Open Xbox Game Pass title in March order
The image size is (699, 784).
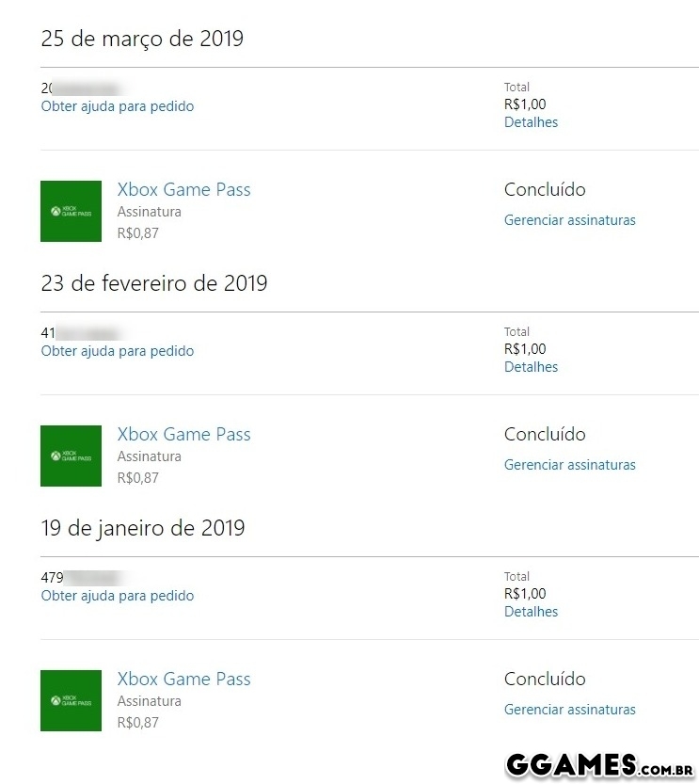click(183, 189)
